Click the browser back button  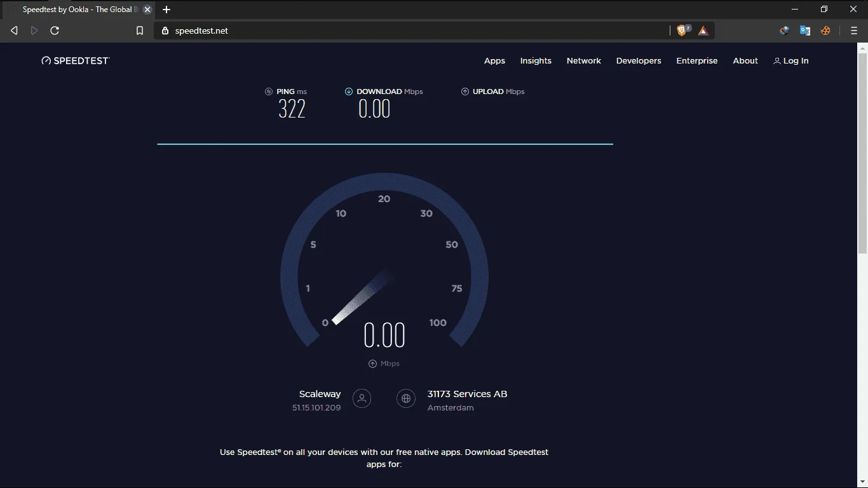14,30
